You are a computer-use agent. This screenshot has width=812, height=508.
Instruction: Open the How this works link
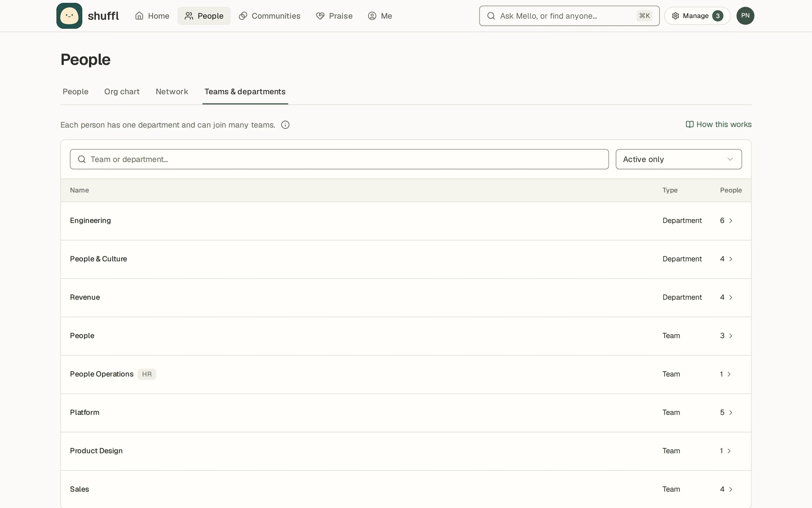pyautogui.click(x=718, y=124)
